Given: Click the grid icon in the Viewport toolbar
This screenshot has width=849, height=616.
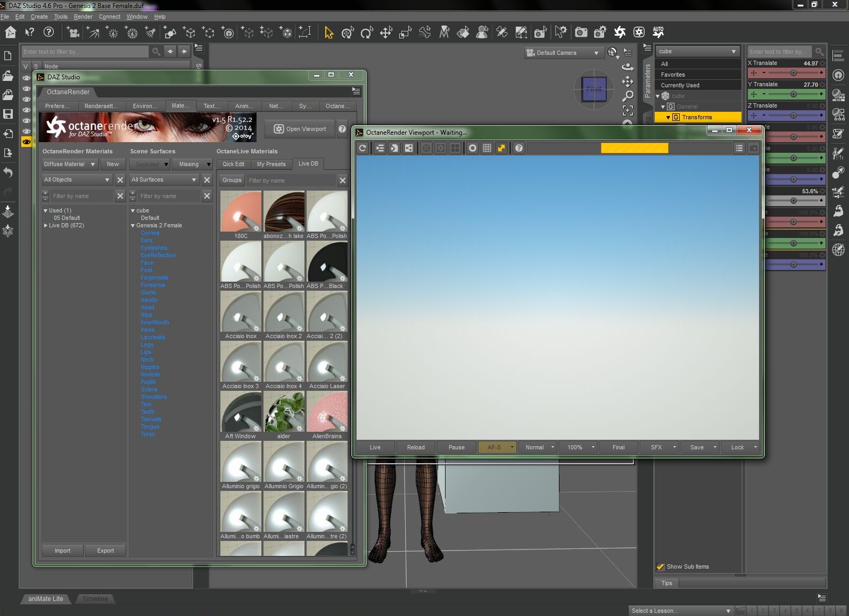Looking at the screenshot, I should click(x=487, y=148).
